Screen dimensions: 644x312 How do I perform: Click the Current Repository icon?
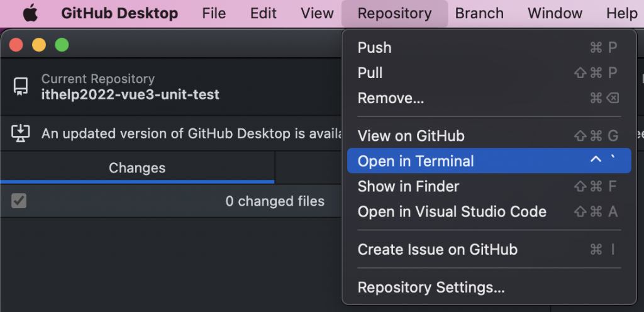21,87
